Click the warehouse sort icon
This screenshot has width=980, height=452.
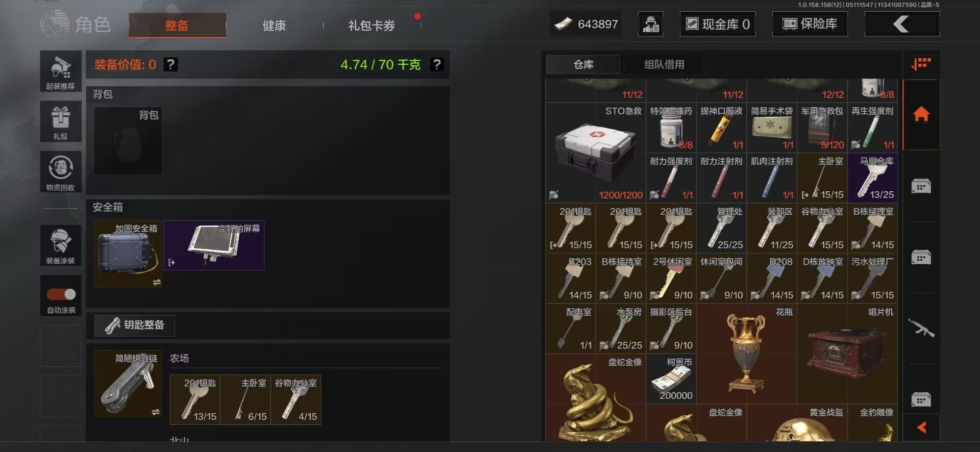[x=921, y=64]
